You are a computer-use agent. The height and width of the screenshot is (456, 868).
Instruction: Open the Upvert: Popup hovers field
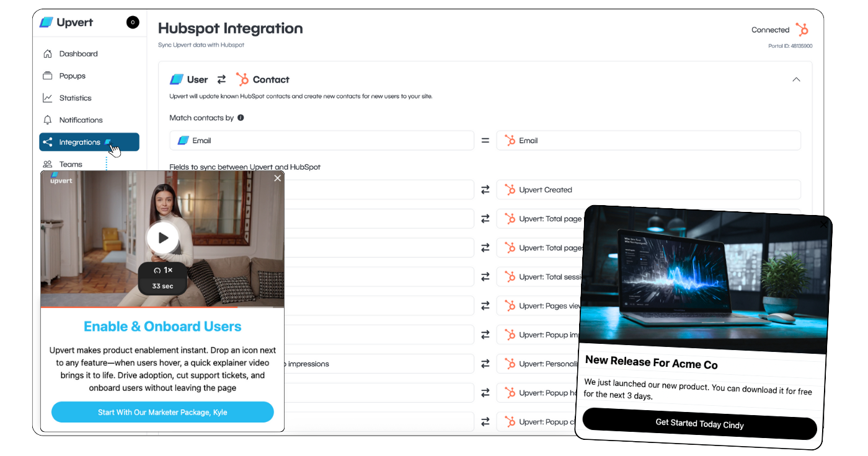tap(537, 393)
